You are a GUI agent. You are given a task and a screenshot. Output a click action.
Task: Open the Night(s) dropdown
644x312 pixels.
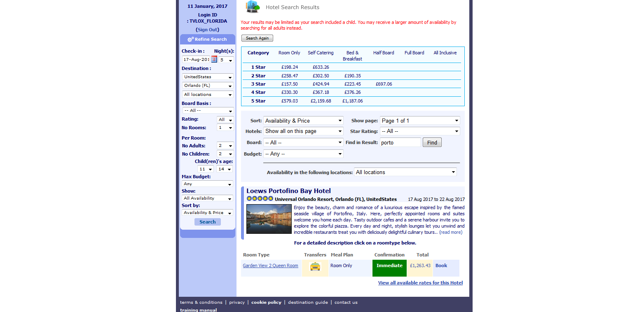point(226,60)
